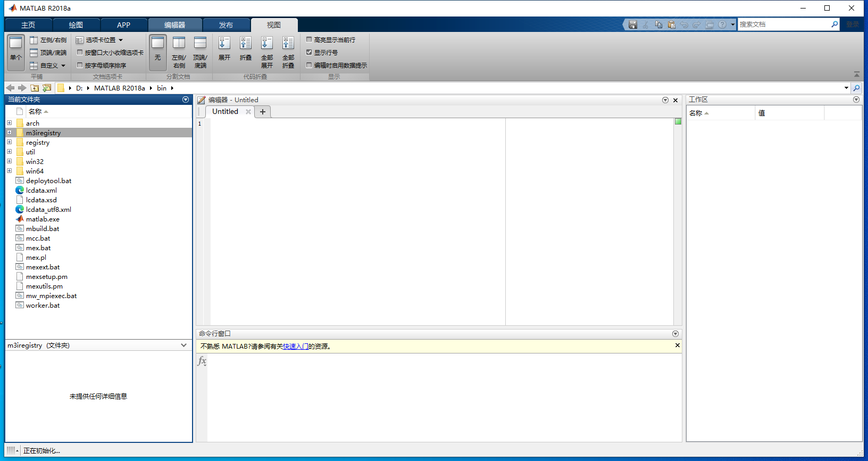Switch to the 绘图 ribbon tab
868x461 pixels.
pos(76,25)
